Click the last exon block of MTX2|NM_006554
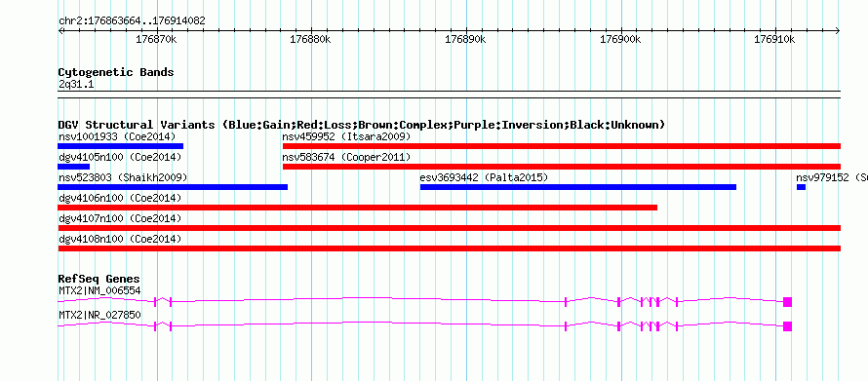 (x=788, y=302)
